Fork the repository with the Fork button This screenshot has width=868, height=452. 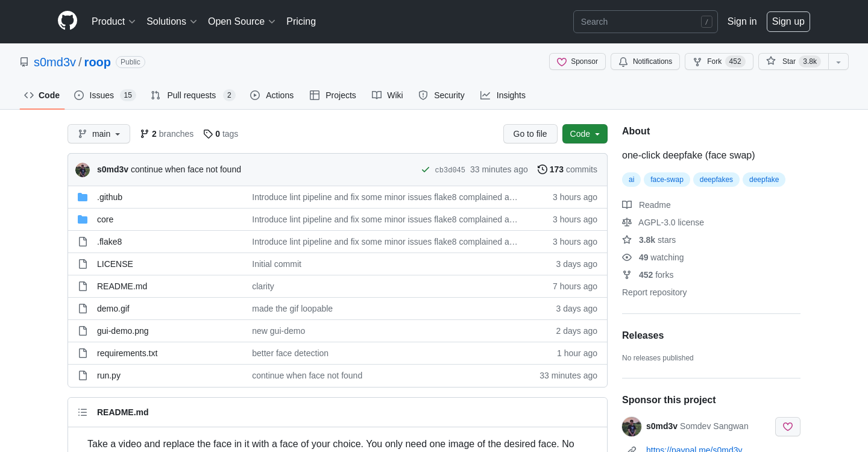click(x=719, y=61)
